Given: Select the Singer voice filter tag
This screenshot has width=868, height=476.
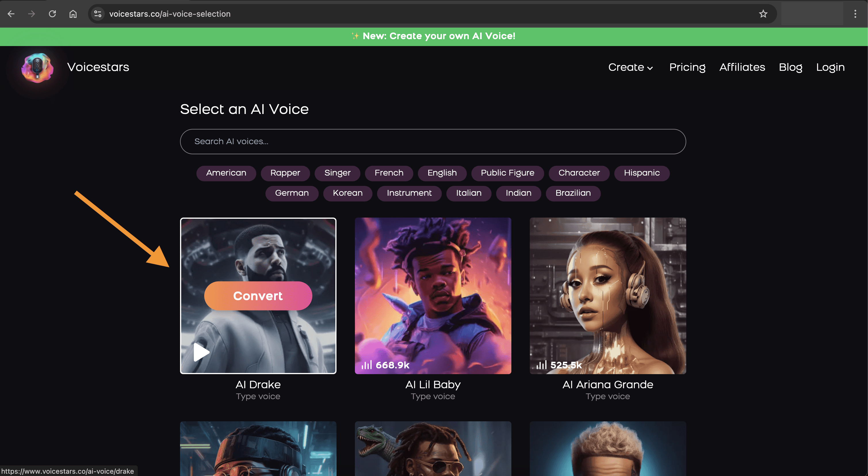Looking at the screenshot, I should [x=337, y=173].
